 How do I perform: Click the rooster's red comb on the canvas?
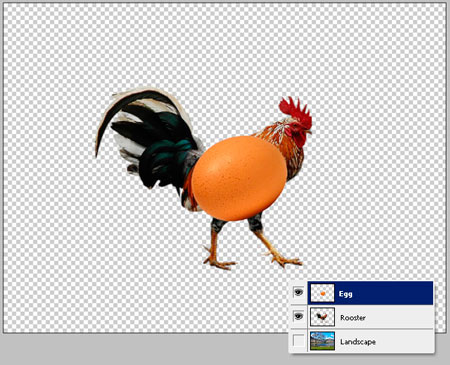[295, 112]
